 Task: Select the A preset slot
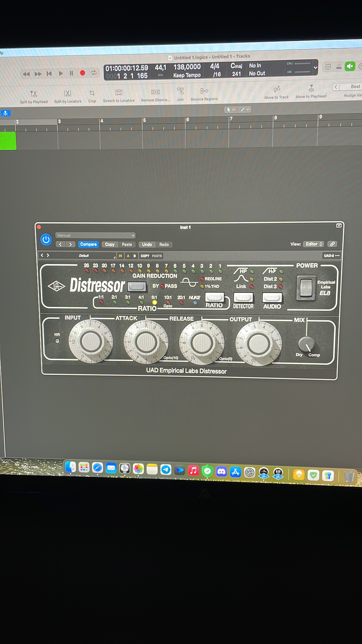click(128, 256)
